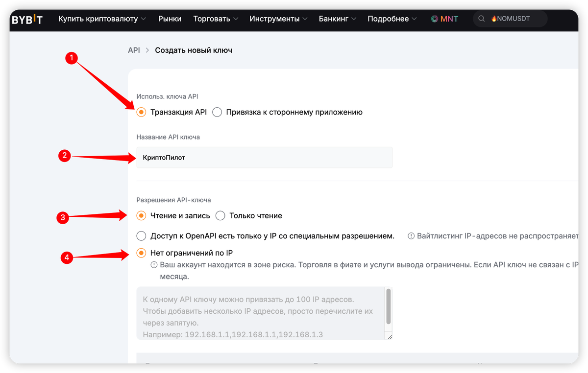
Task: Click the breadcrumb separator arrow after API
Action: coord(147,50)
